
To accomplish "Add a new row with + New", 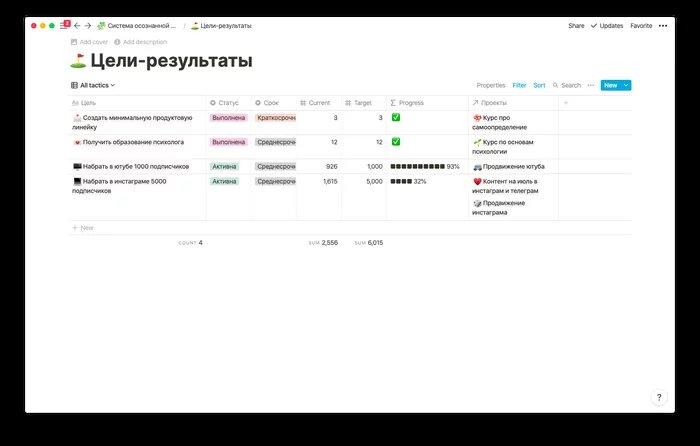I will point(83,228).
